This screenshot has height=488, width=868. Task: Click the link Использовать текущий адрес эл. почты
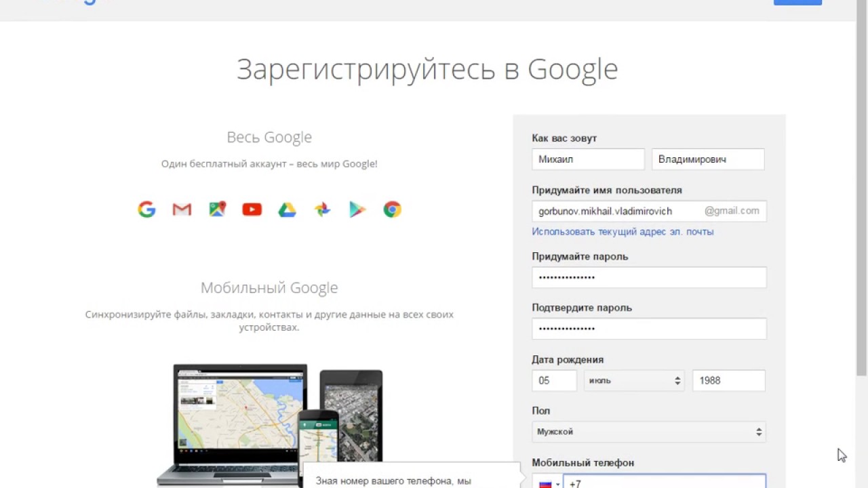623,231
